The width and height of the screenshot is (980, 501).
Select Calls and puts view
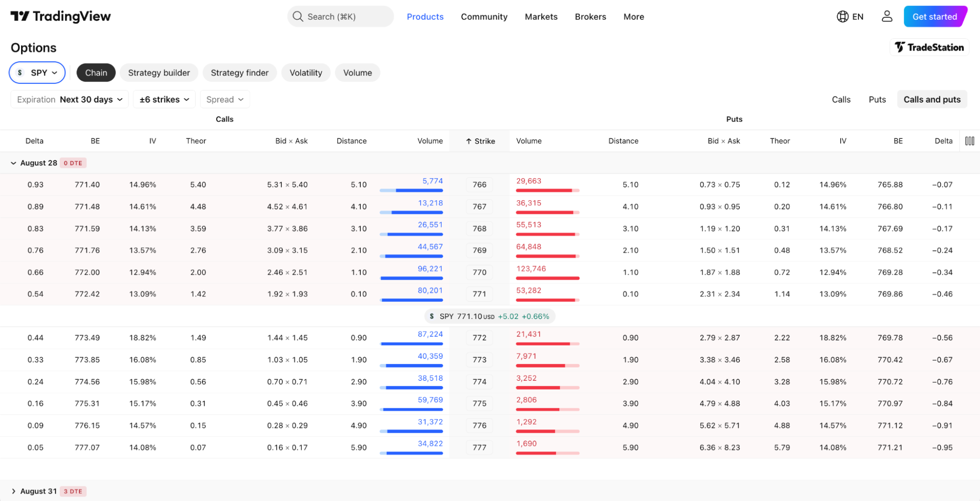click(932, 100)
